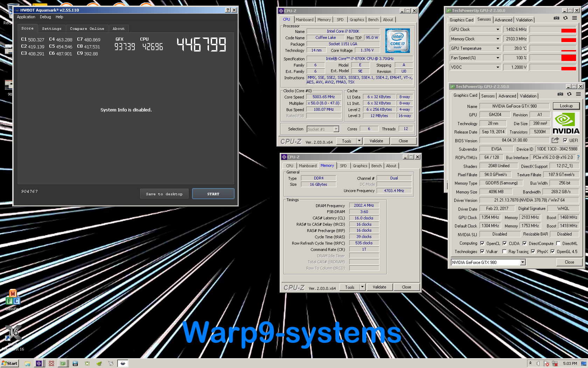Click Validate in CPU-Z CPU window
Image resolution: width=588 pixels, height=368 pixels.
[376, 141]
